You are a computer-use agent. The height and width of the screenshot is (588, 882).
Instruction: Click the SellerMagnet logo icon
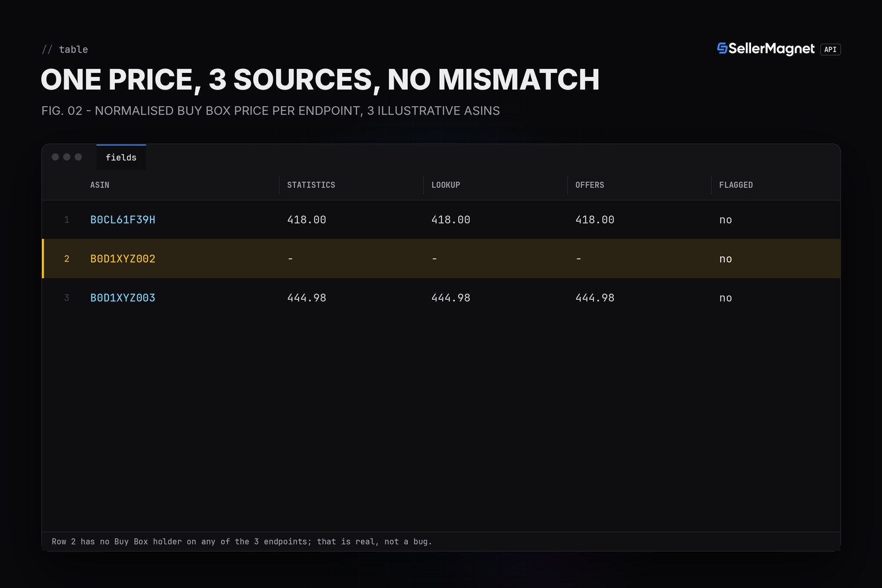click(x=722, y=48)
